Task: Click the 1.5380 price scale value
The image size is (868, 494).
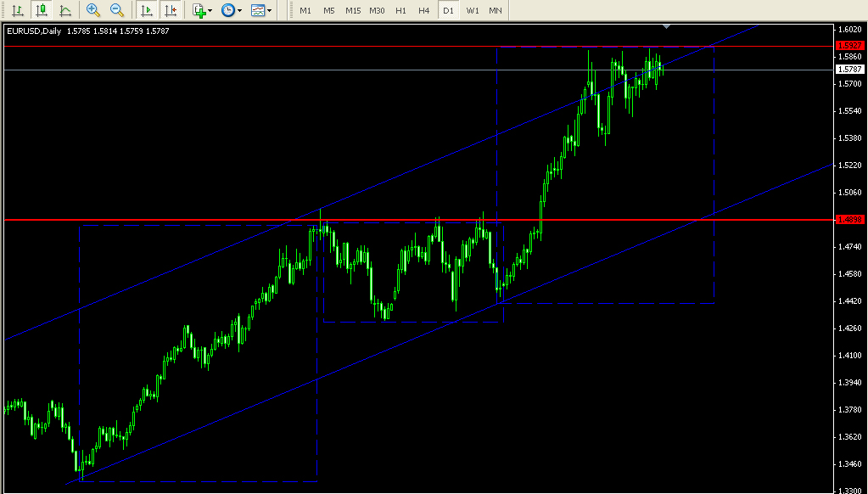Action: 849,138
